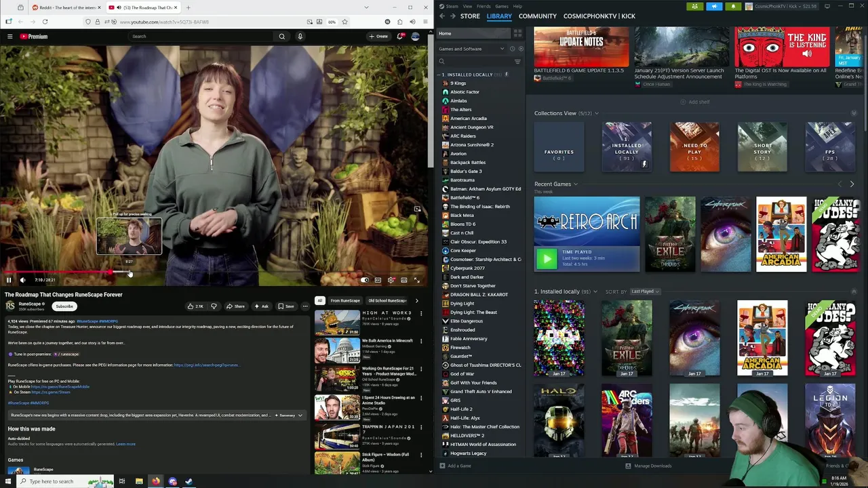The image size is (868, 488).
Task: Open options menu for 'HIGH AT WORK3' video
Action: (x=421, y=314)
